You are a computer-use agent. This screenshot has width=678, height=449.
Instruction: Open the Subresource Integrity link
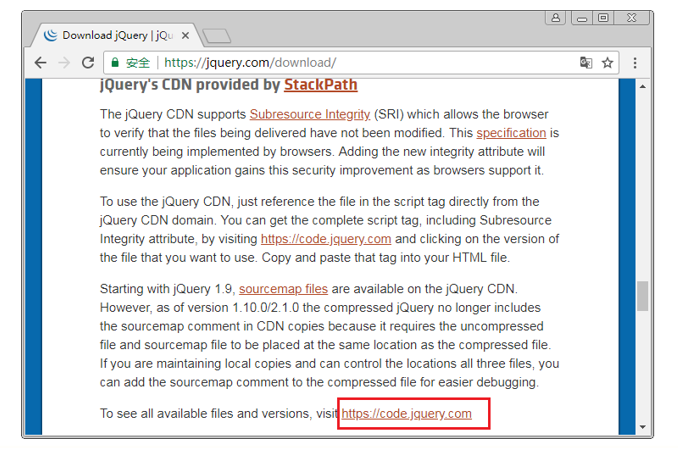tap(310, 114)
